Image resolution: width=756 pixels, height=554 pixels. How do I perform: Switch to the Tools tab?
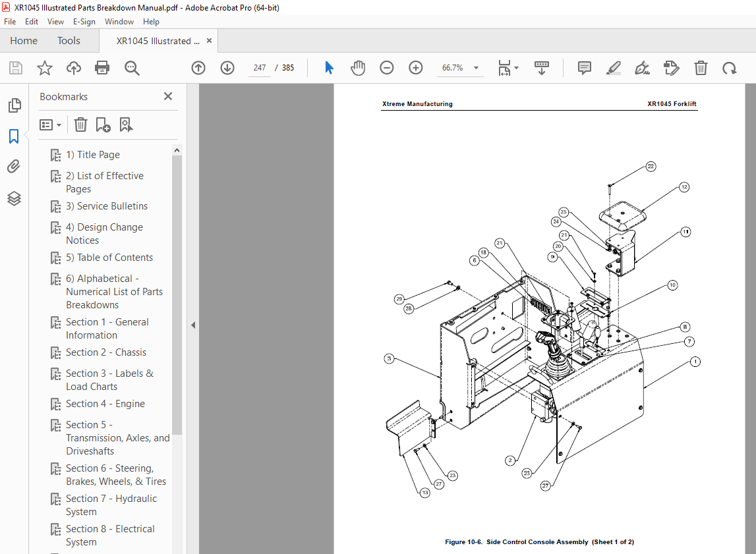point(69,40)
